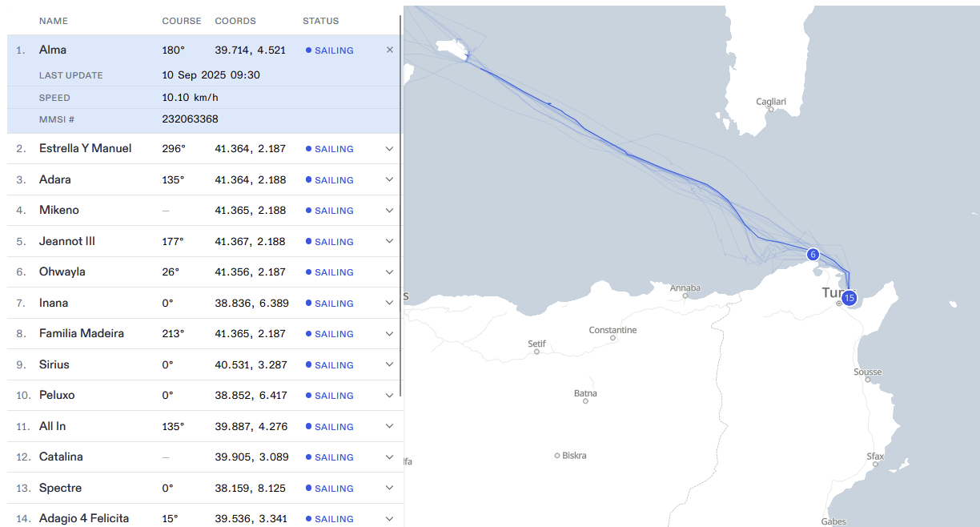Click the Sousse city label on map

868,372
